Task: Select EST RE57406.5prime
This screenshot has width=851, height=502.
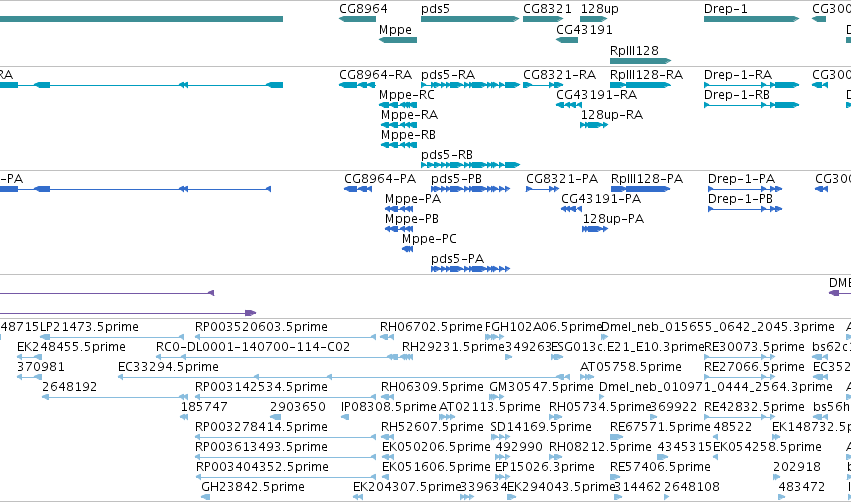Action: coord(661,467)
